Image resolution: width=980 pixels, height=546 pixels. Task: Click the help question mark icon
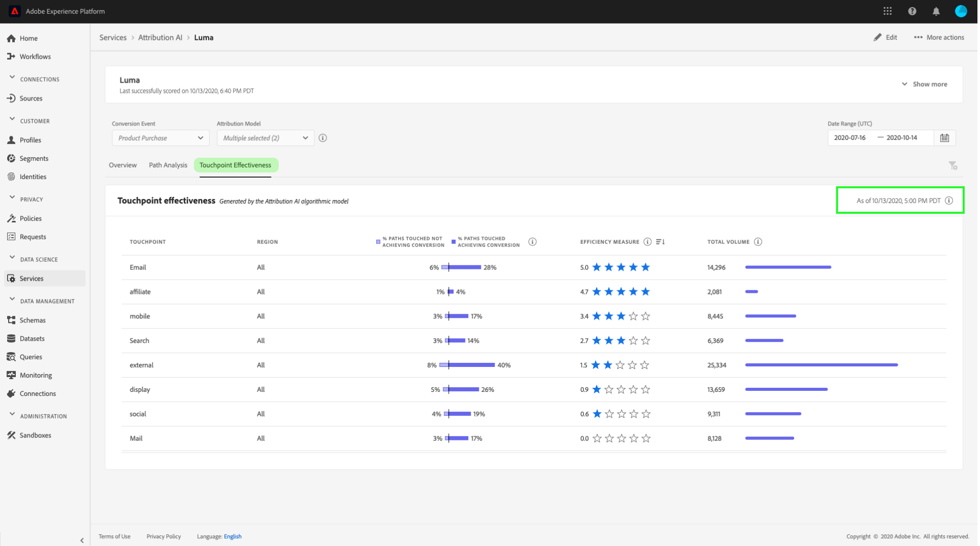pos(912,11)
